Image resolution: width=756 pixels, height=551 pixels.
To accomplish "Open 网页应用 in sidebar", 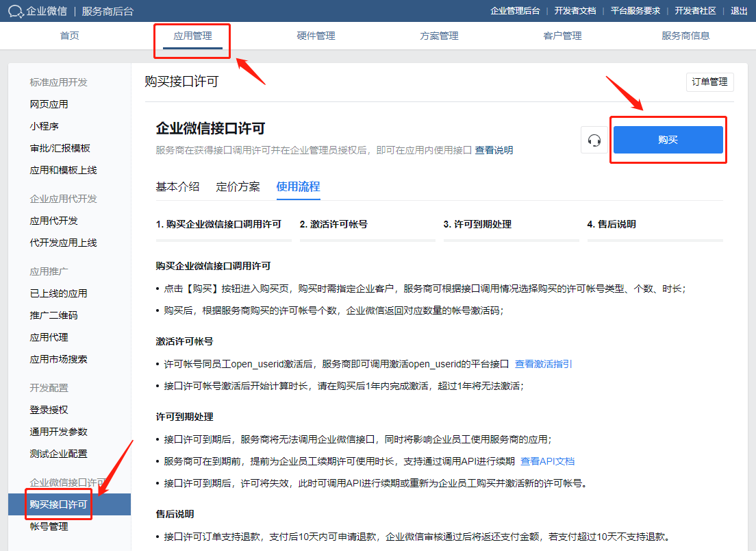I will 49,104.
